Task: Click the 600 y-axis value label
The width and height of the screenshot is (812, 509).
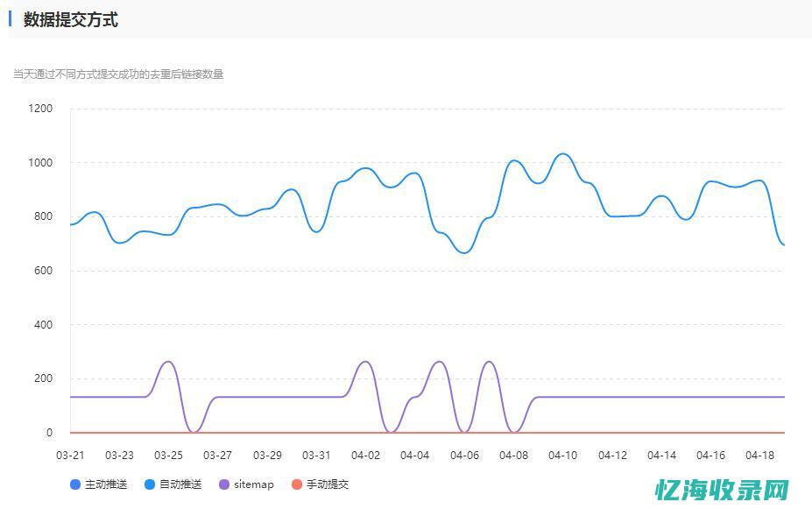Action: (x=43, y=271)
